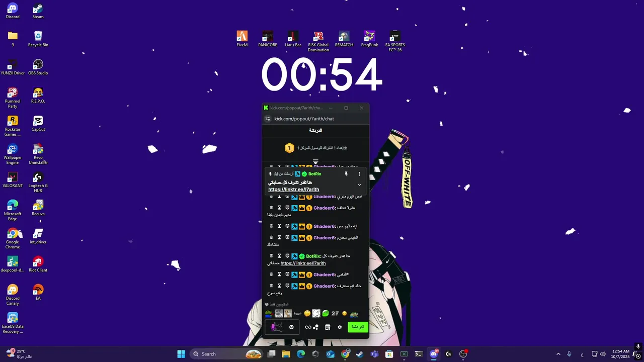Open the Steam desktop shortcut

click(38, 11)
